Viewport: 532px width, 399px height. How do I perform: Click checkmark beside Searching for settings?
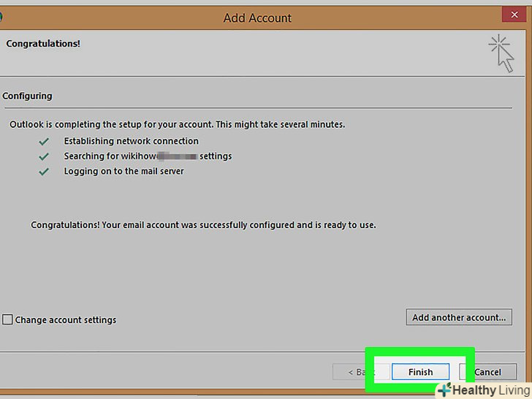(44, 156)
